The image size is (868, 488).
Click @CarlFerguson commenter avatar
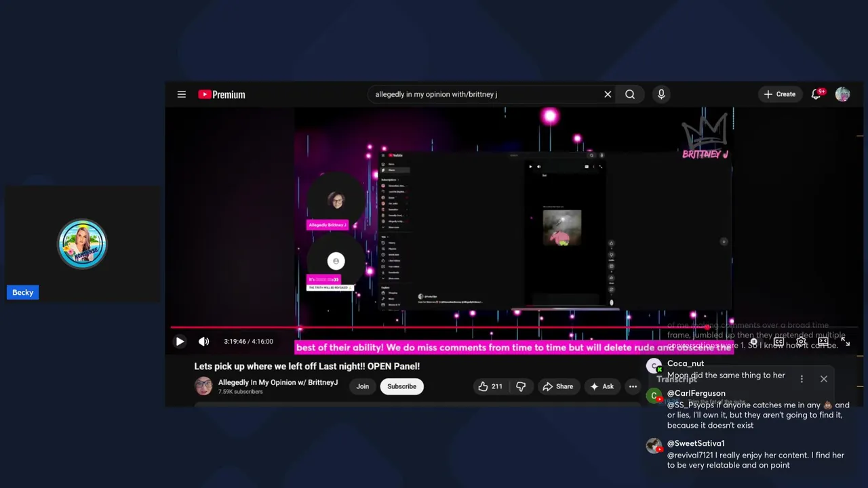pos(654,396)
